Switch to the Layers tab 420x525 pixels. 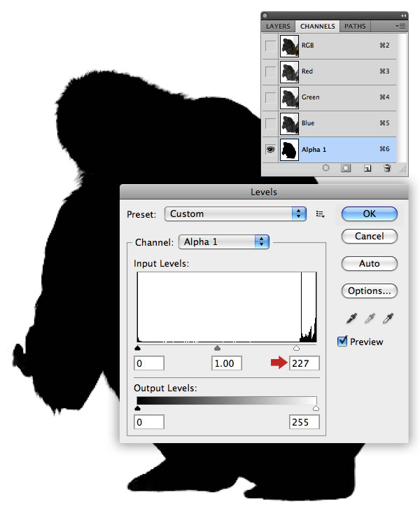click(x=278, y=26)
